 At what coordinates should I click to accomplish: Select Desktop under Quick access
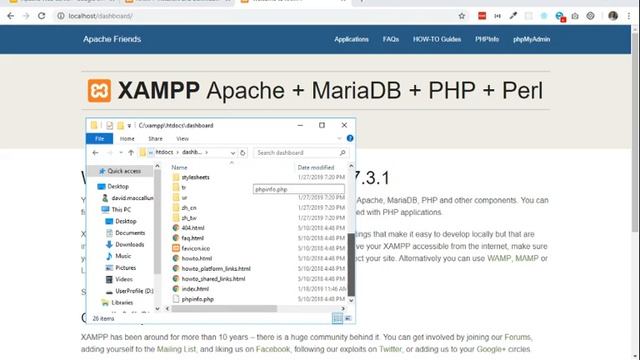pyautogui.click(x=118, y=187)
